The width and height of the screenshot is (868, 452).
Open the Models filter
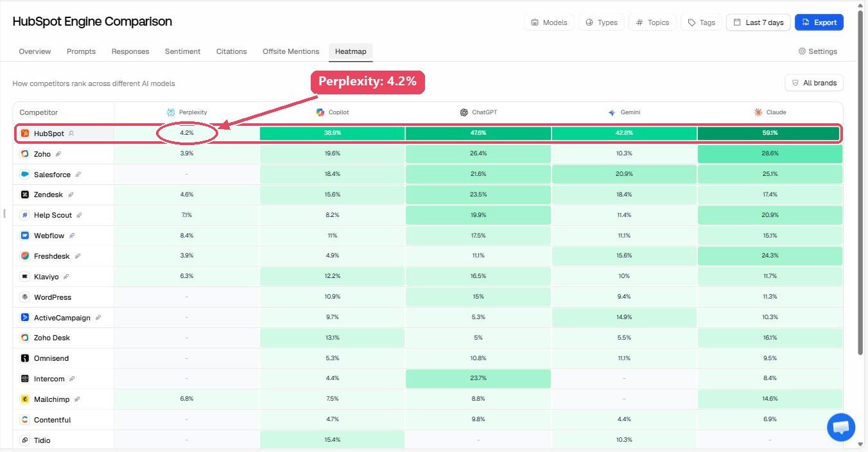tap(549, 22)
